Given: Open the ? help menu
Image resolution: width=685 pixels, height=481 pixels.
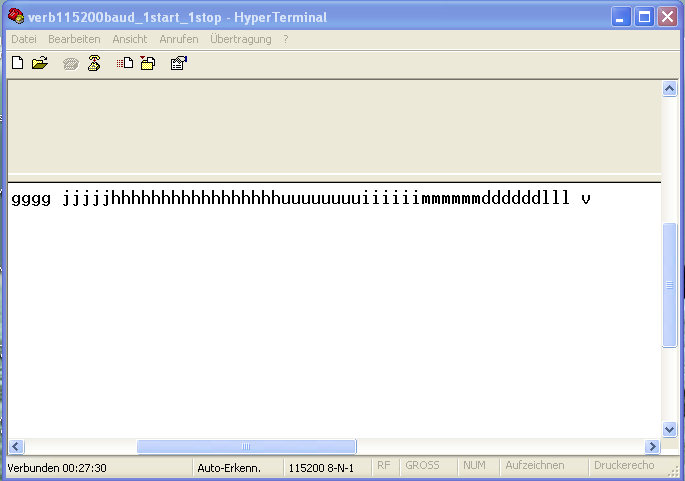Looking at the screenshot, I should (x=286, y=39).
